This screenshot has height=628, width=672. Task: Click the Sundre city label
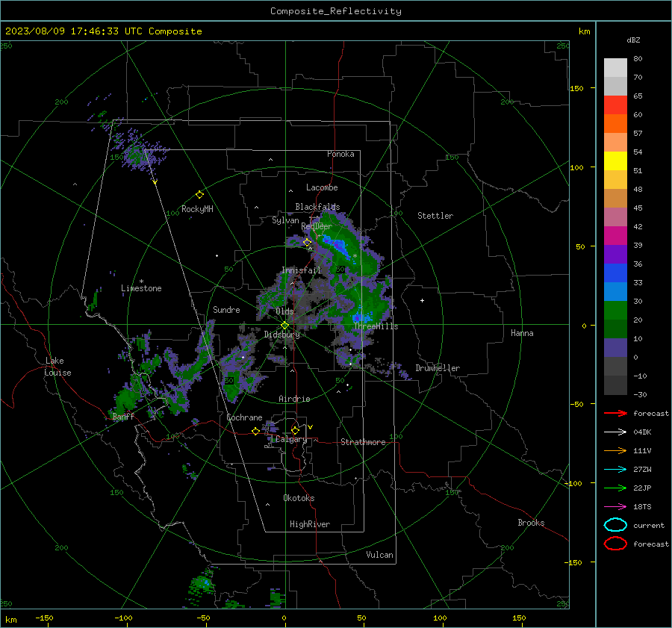(226, 309)
